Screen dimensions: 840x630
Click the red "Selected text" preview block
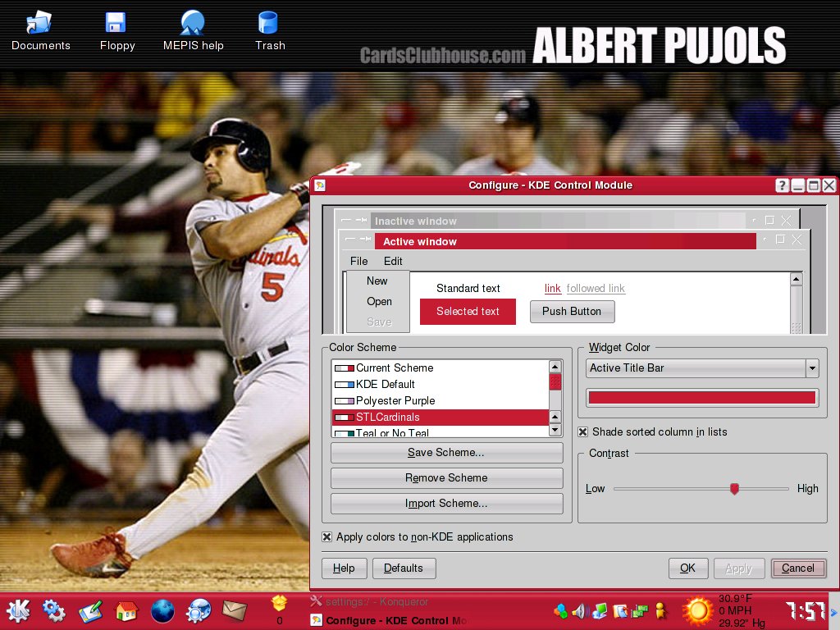468,311
